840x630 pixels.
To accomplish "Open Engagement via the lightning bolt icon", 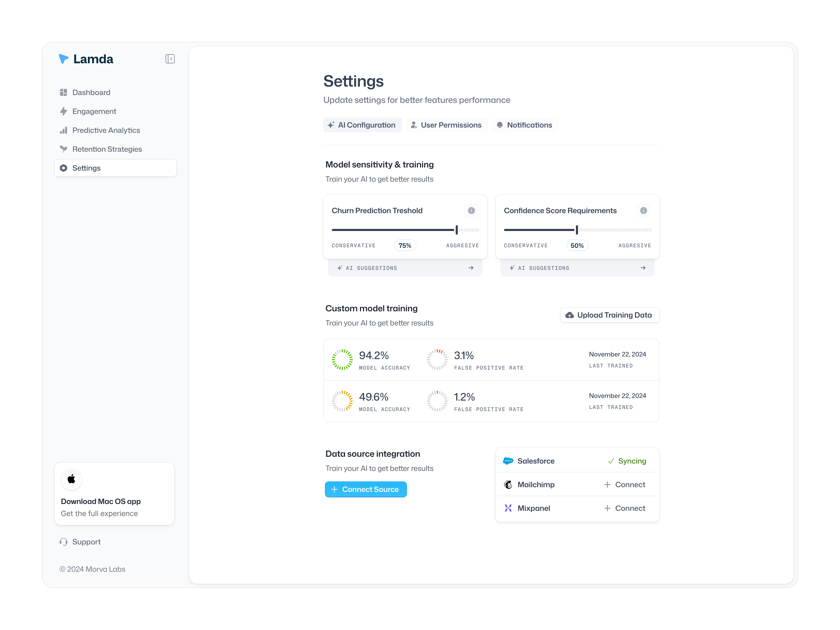I will [x=64, y=111].
